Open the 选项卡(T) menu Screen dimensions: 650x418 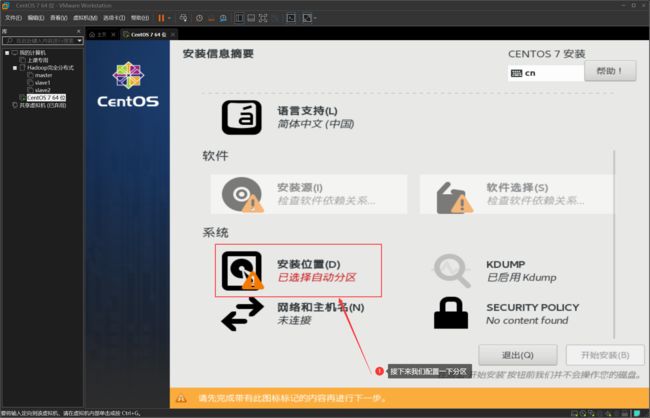pyautogui.click(x=114, y=18)
